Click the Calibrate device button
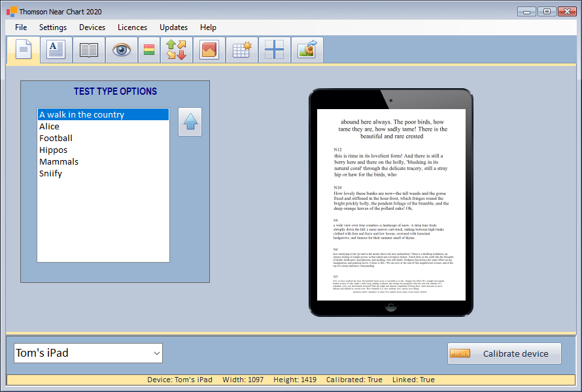The height and width of the screenshot is (392, 582). click(504, 353)
